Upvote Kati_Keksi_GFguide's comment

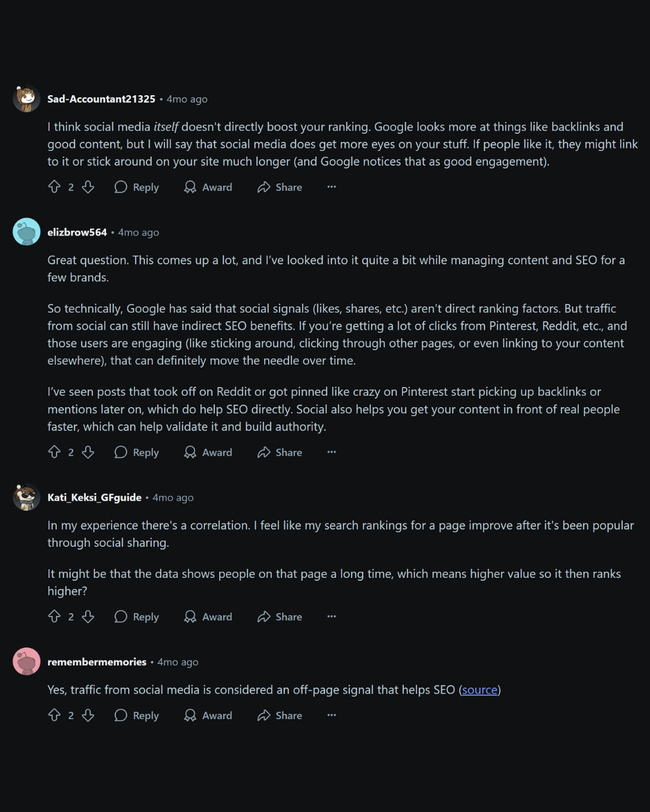point(55,616)
